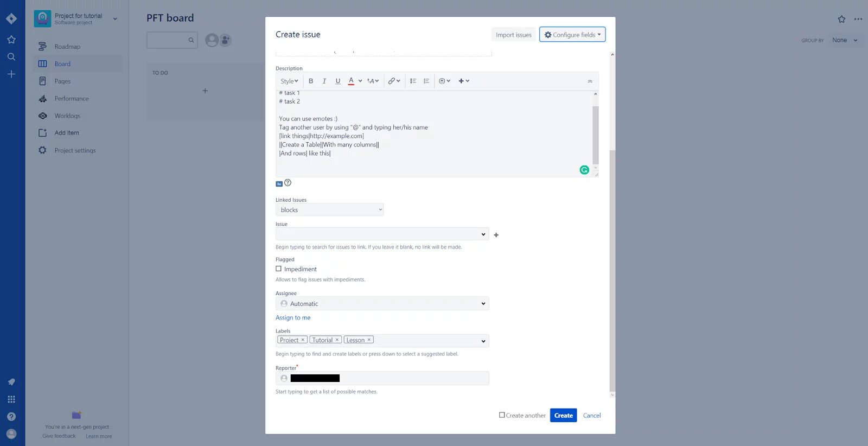This screenshot has width=868, height=446.
Task: Click the Give feedback link
Action: 59,436
